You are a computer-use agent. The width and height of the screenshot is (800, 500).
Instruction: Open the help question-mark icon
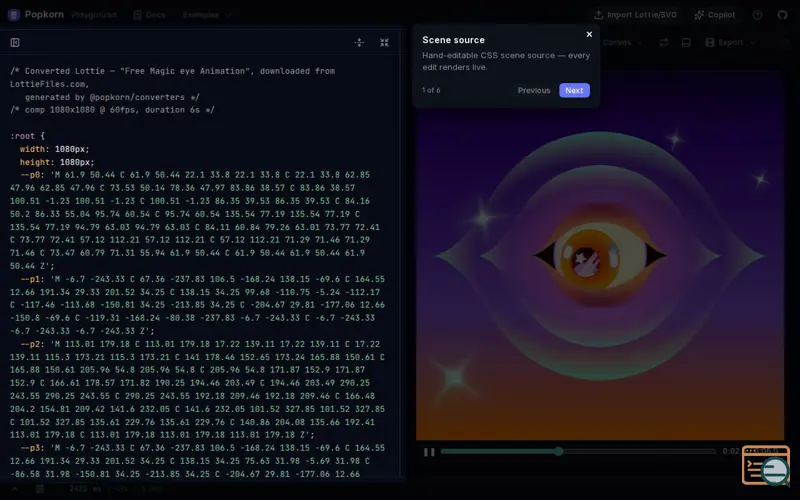(x=758, y=15)
